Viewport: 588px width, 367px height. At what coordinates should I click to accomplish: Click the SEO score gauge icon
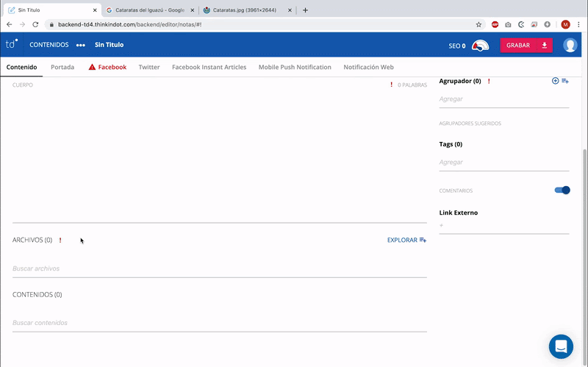point(480,46)
